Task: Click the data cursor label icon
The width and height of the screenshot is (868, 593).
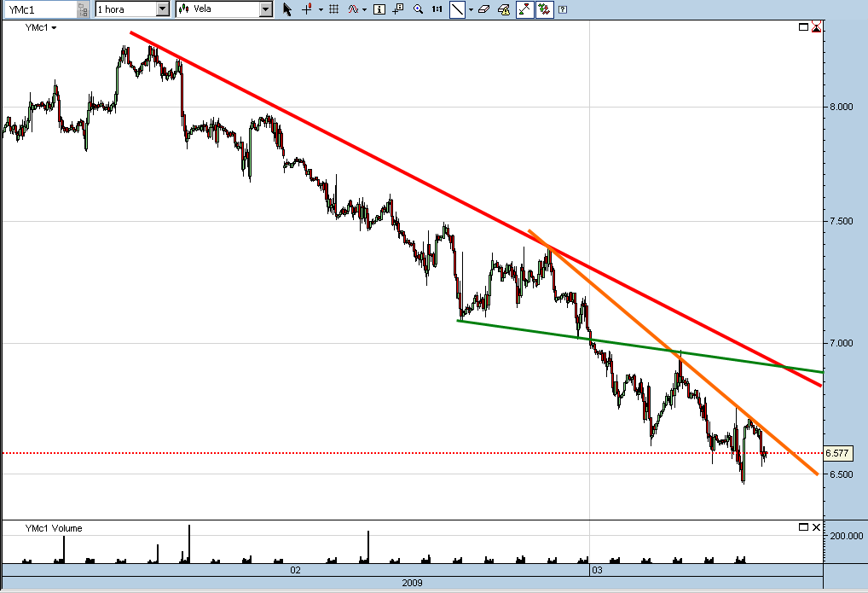Action: point(398,9)
